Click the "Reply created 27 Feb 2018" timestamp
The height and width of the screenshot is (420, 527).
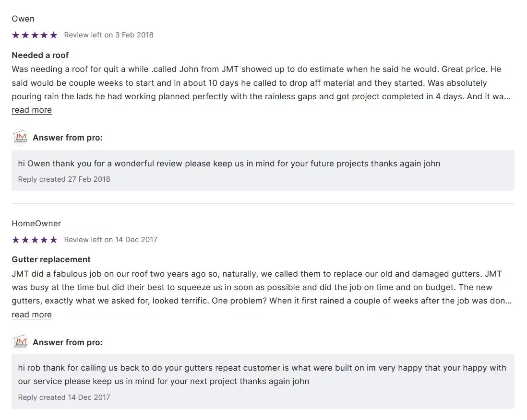point(64,179)
